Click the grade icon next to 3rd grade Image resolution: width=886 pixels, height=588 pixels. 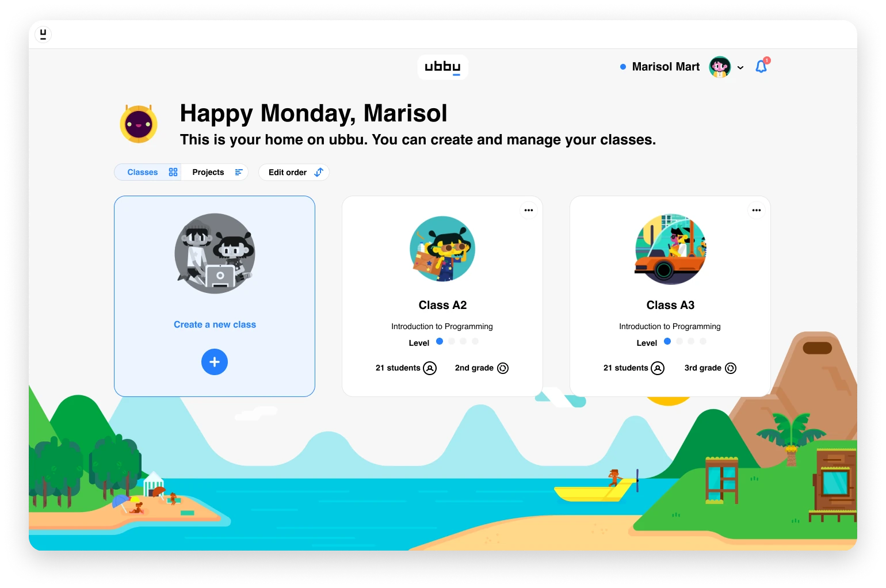731,368
